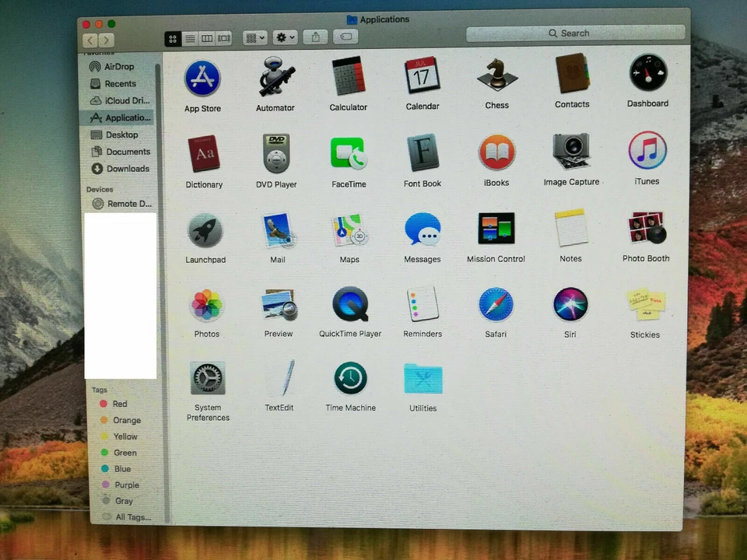The width and height of the screenshot is (747, 560).
Task: Select the Red tag swatch
Action: [x=103, y=403]
